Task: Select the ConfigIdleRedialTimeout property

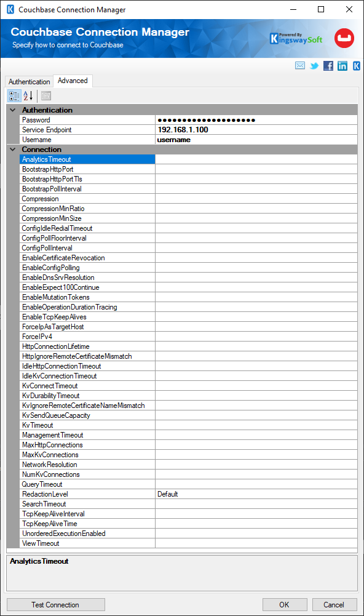Action: click(87, 228)
